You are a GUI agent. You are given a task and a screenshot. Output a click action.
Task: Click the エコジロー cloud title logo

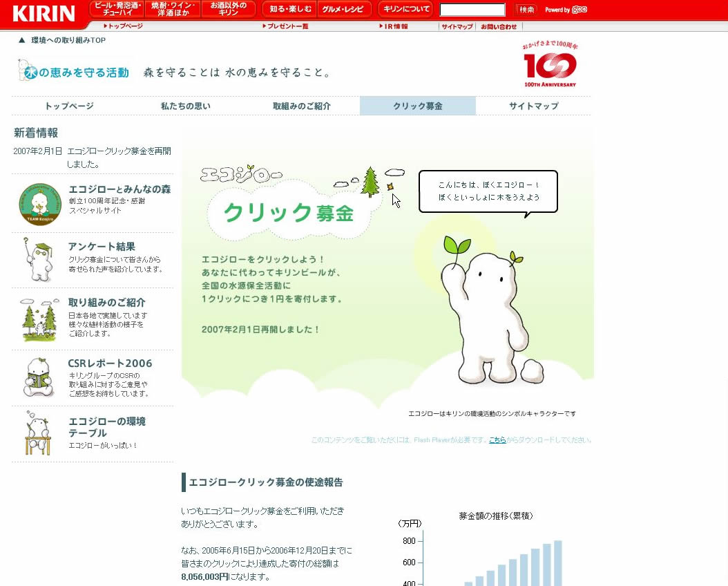[x=241, y=175]
